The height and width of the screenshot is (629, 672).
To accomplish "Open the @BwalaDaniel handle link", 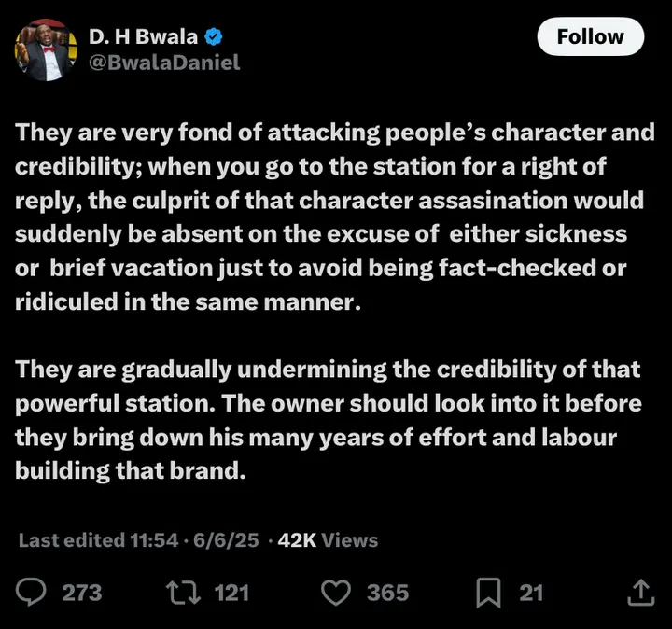I will click(x=164, y=63).
